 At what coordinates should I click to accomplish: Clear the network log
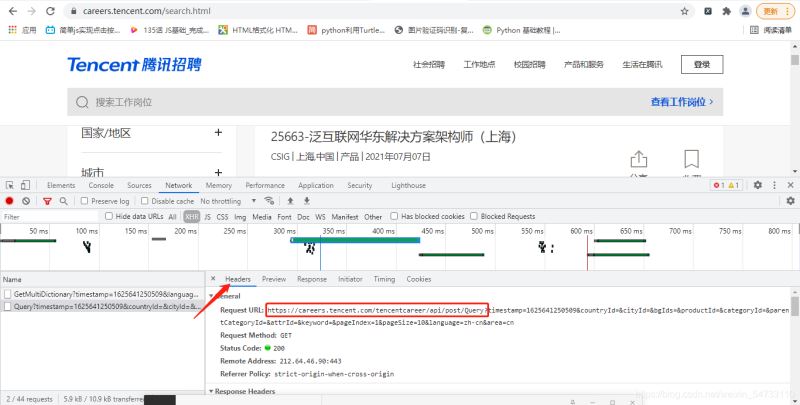tap(26, 201)
